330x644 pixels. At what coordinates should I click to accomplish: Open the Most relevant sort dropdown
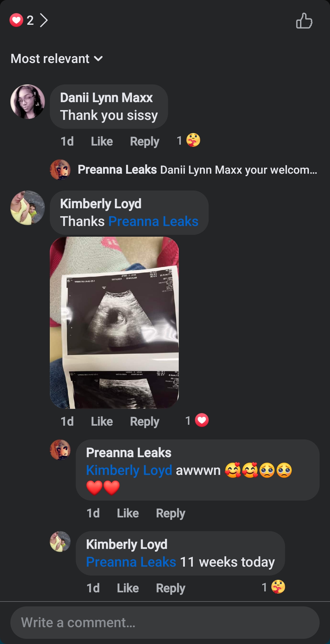pos(57,58)
